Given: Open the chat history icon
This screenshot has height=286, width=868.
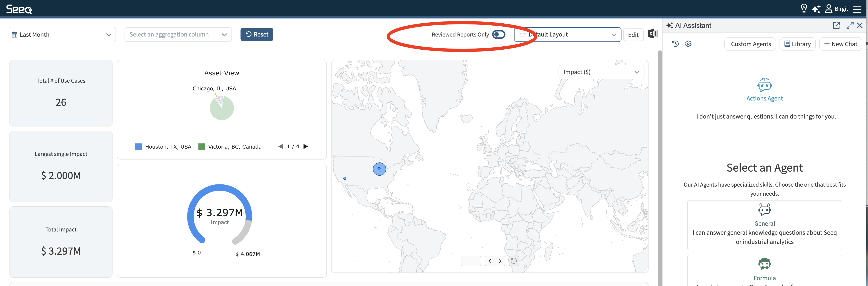Looking at the screenshot, I should [x=675, y=44].
